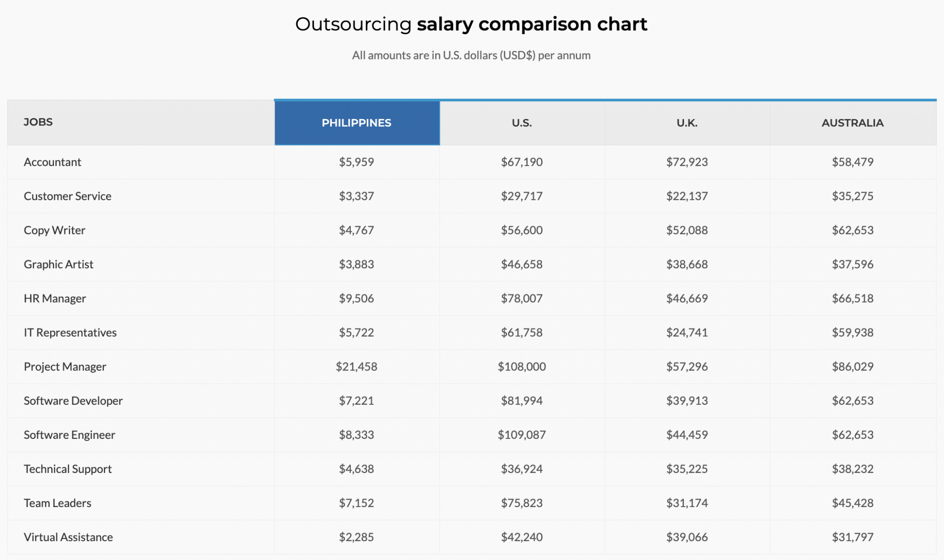Click the Accountant row label
The height and width of the screenshot is (560, 944).
[53, 162]
